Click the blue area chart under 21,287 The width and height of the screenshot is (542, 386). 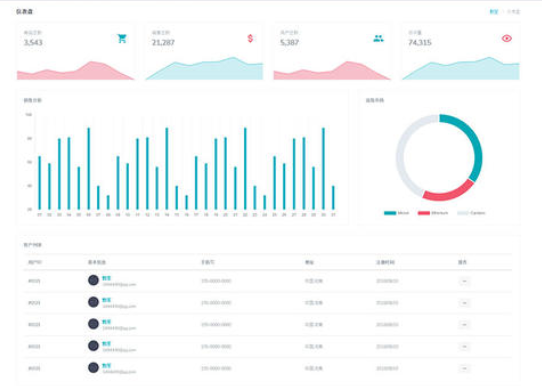(204, 69)
